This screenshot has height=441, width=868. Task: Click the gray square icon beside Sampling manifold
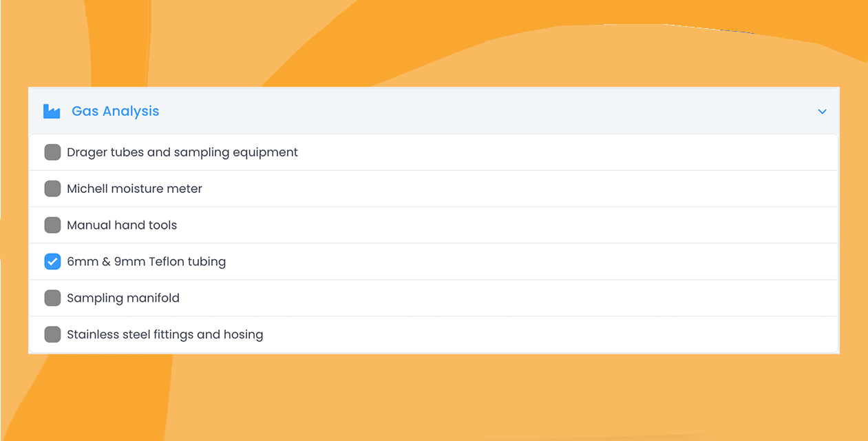click(52, 298)
